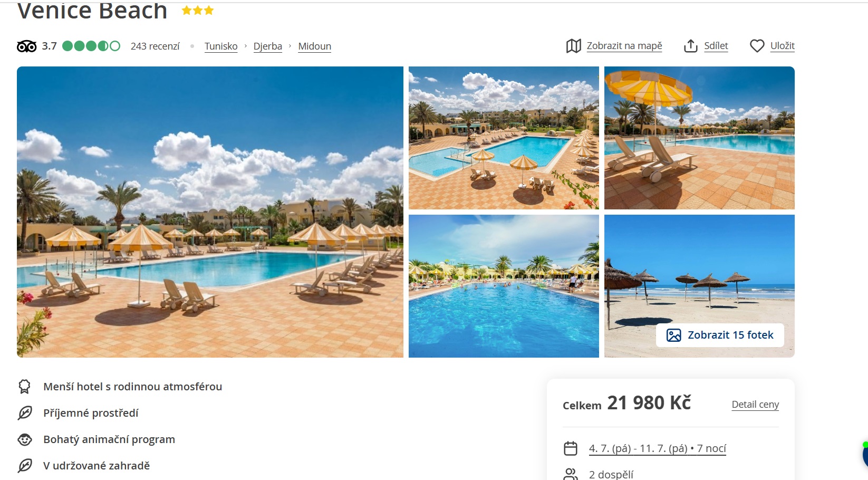Click the share arrow icon
The width and height of the screenshot is (868, 480).
coord(691,46)
